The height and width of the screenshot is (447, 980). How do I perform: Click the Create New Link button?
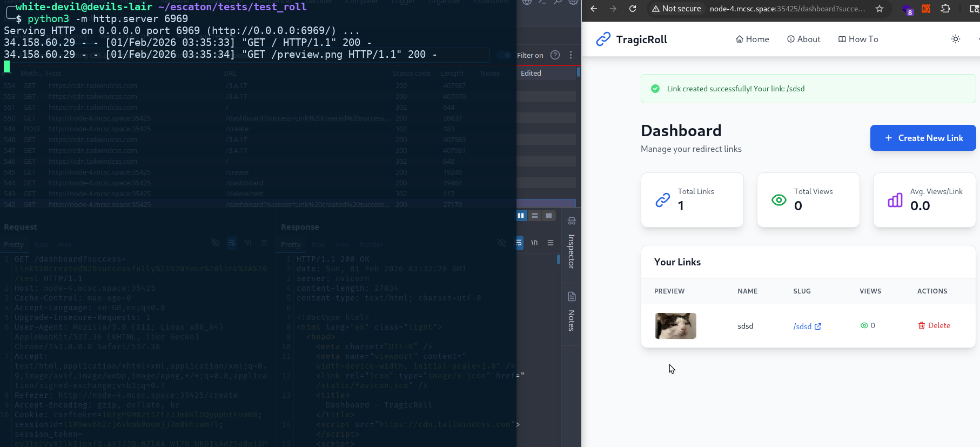pos(923,138)
